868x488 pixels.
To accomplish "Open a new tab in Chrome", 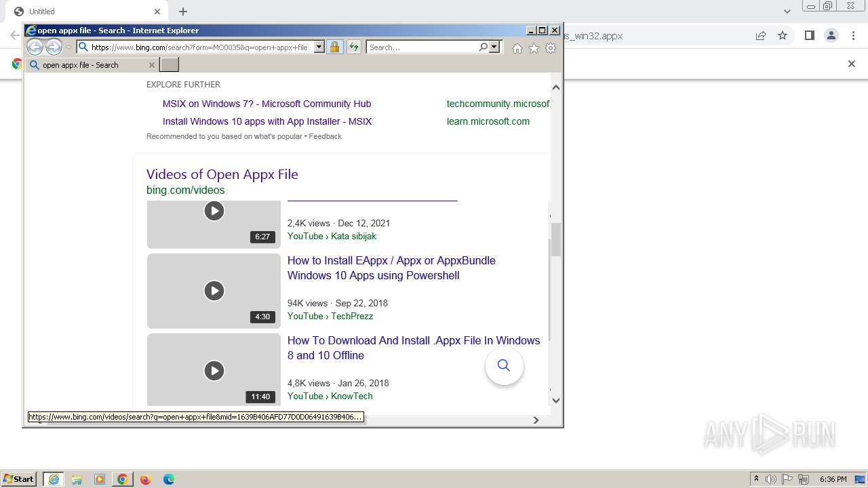I will (183, 12).
